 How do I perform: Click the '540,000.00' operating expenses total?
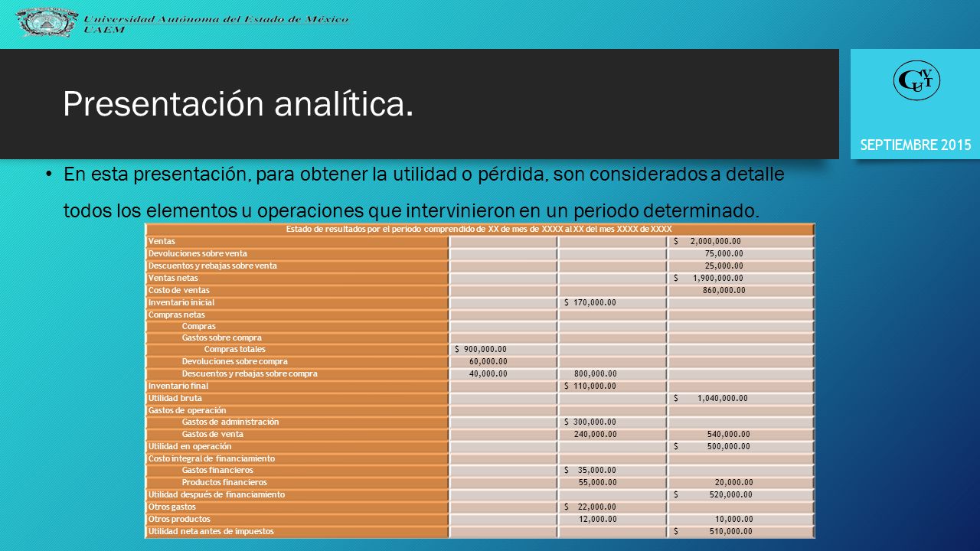(728, 434)
